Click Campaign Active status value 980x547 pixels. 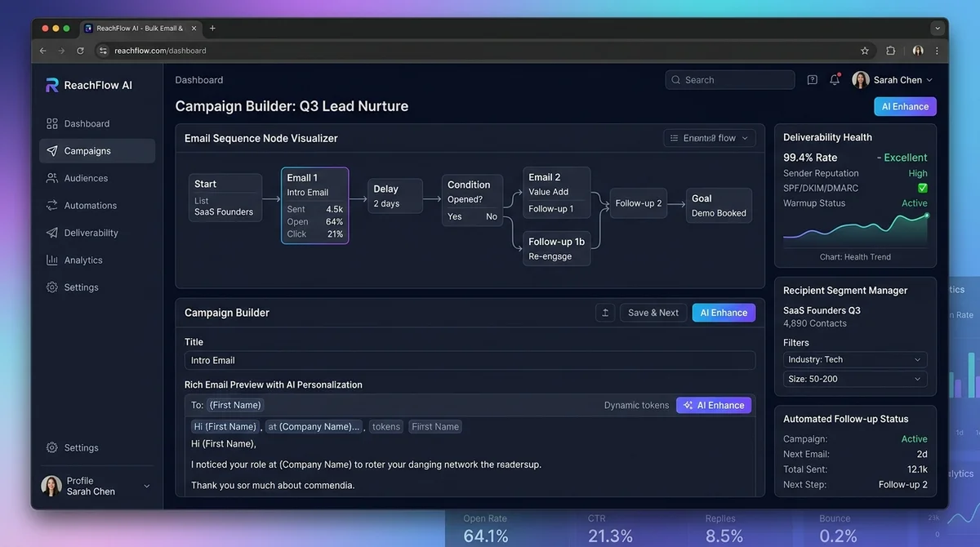point(914,439)
